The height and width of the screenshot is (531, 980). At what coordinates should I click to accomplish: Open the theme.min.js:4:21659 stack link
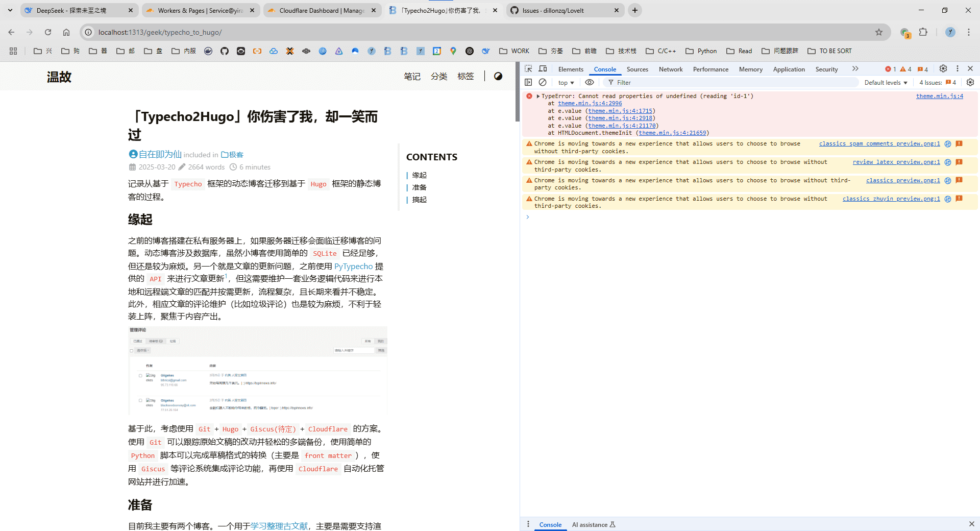click(673, 133)
